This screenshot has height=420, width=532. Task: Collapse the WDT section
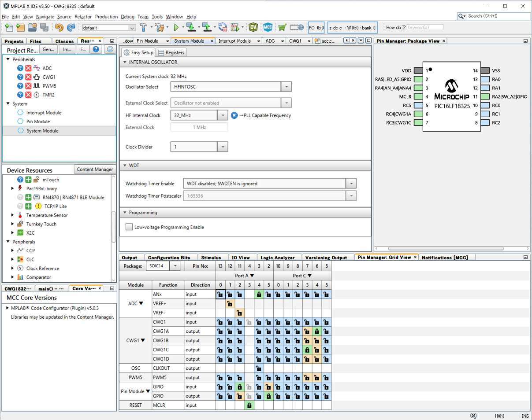pos(125,165)
